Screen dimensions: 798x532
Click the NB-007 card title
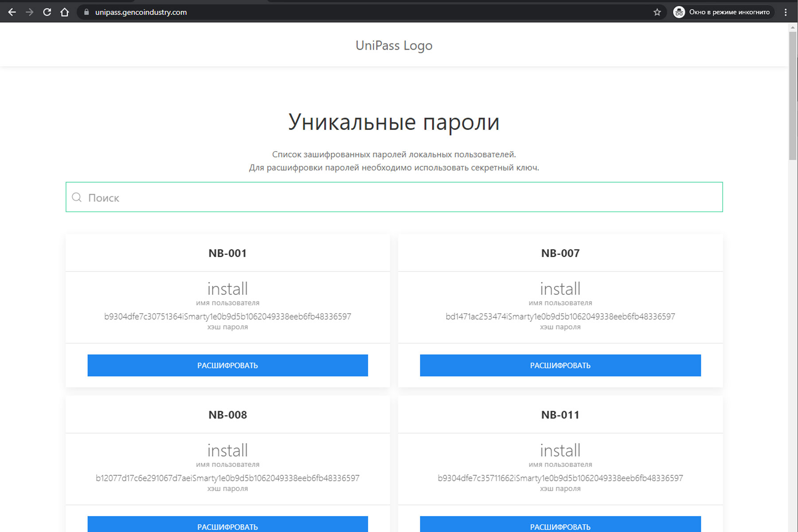(x=560, y=253)
